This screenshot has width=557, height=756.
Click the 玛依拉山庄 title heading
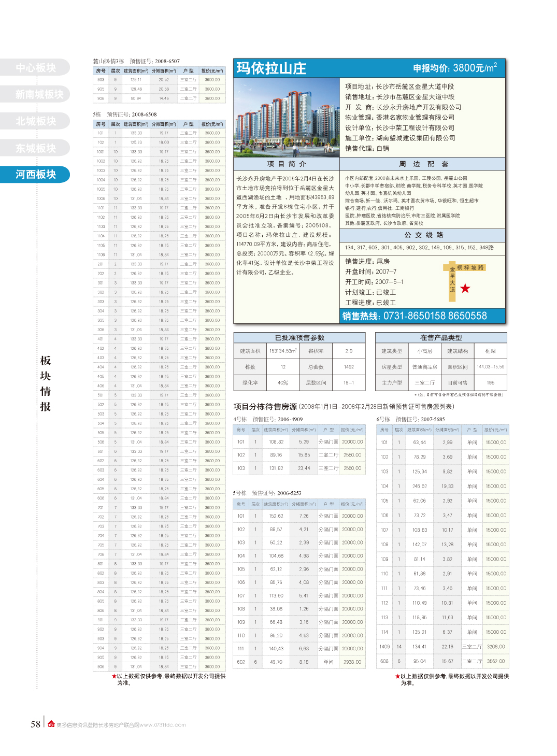271,68
